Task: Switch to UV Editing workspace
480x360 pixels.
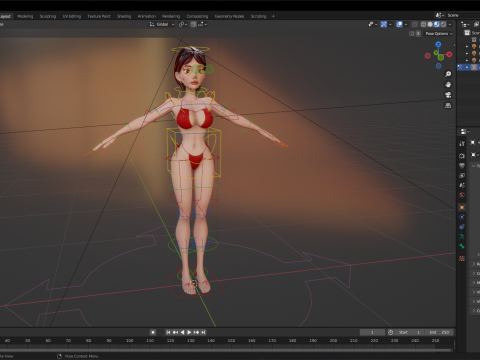Action: [72, 16]
